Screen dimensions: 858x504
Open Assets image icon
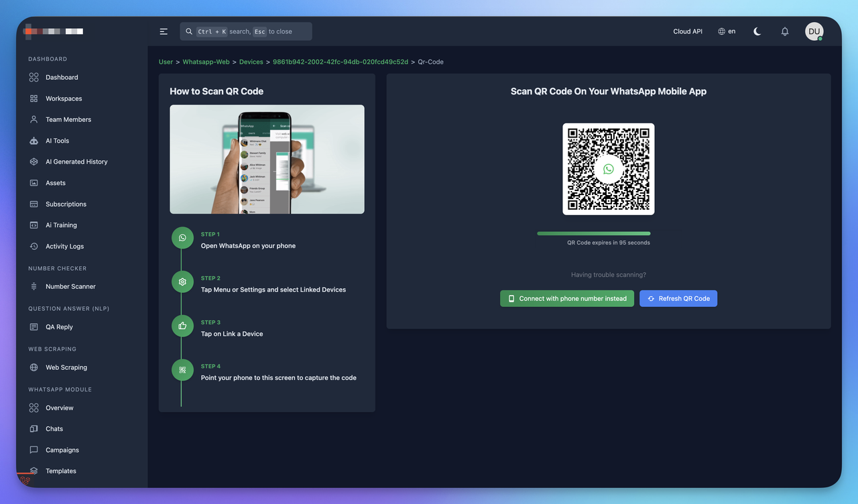coord(34,183)
